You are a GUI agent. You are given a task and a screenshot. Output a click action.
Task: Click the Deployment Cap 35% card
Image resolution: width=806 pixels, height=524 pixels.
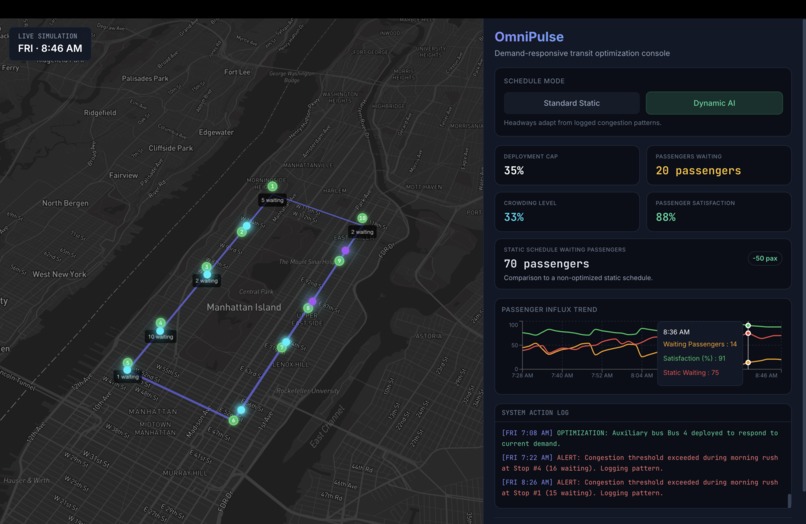tap(567, 165)
